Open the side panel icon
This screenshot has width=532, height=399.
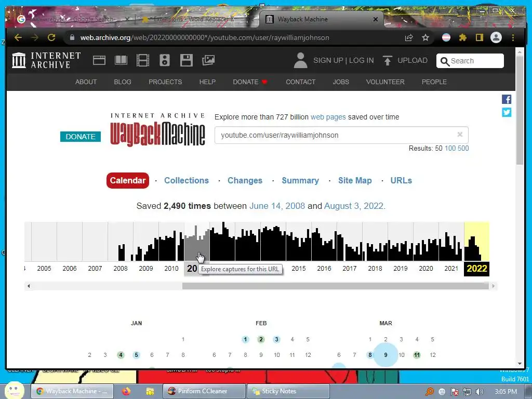pos(479,37)
